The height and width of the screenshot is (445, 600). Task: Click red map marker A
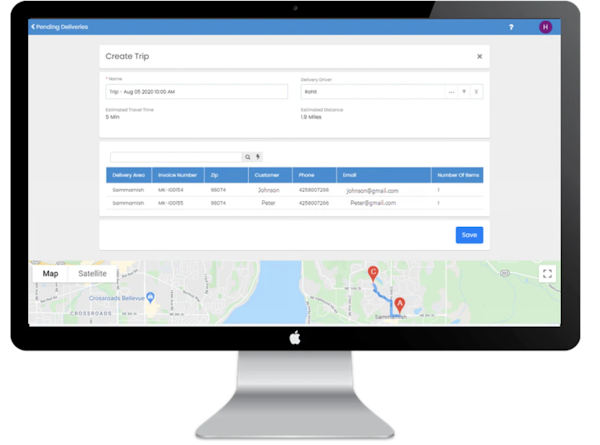[x=400, y=304]
